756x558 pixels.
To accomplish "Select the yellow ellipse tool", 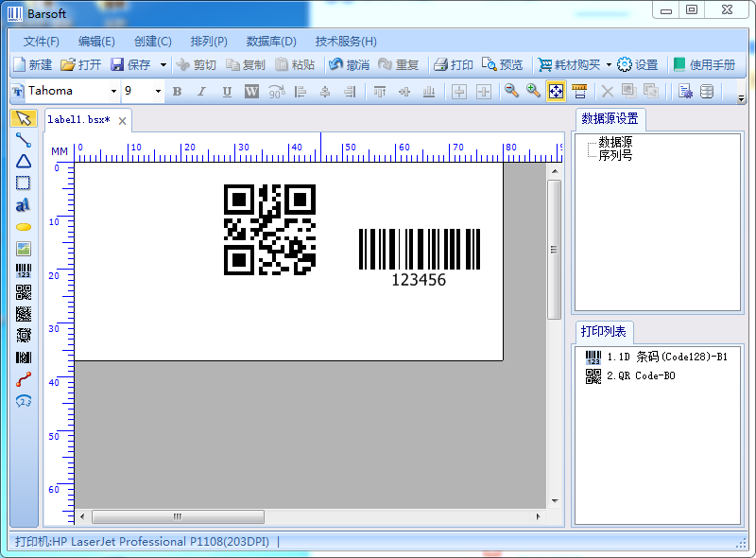I will pos(23,227).
